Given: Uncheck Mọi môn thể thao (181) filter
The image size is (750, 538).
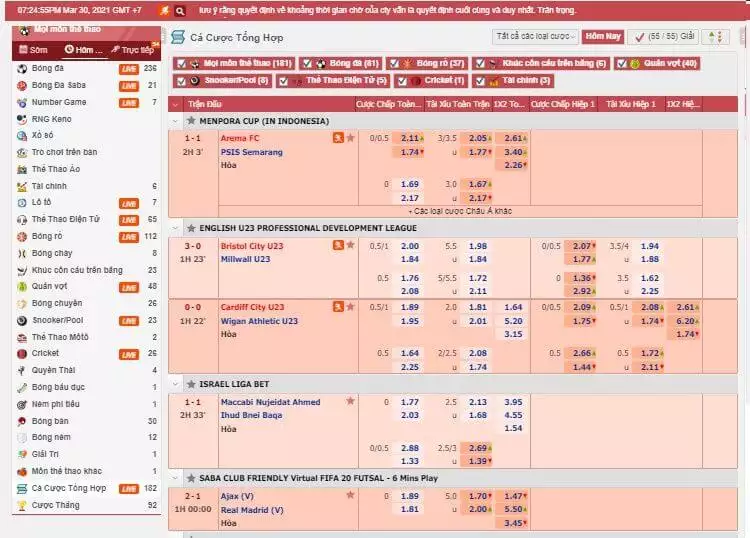Looking at the screenshot, I should click(x=181, y=64).
